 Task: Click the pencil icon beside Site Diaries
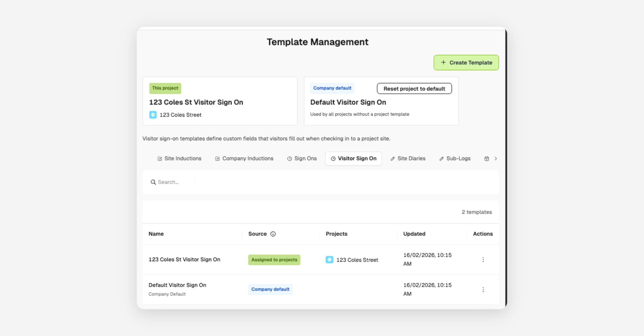pos(393,159)
